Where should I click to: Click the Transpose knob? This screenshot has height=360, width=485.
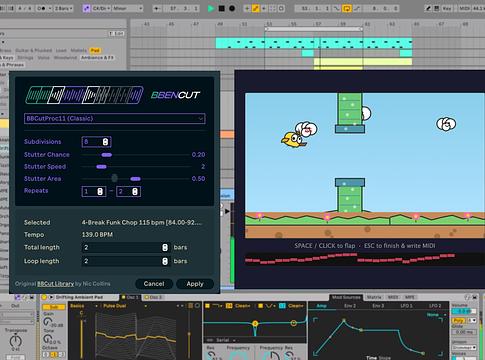[15, 341]
